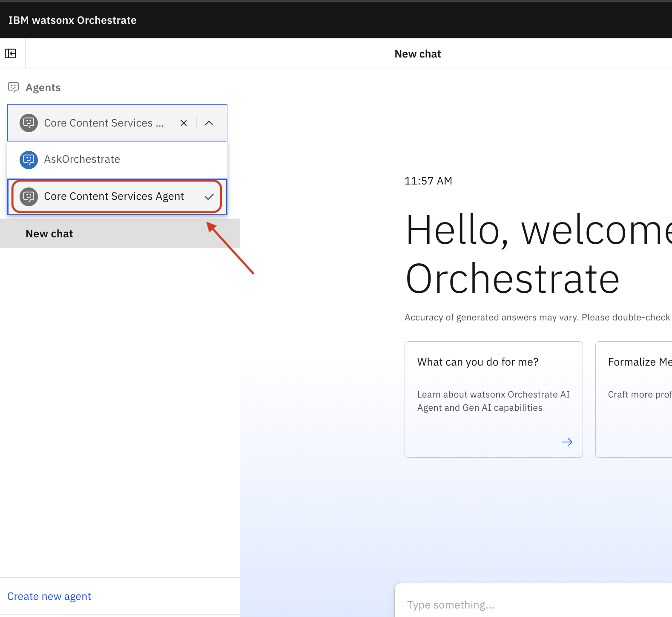The height and width of the screenshot is (617, 672).
Task: Open the Formalize Me suggestion card
Action: click(635, 399)
